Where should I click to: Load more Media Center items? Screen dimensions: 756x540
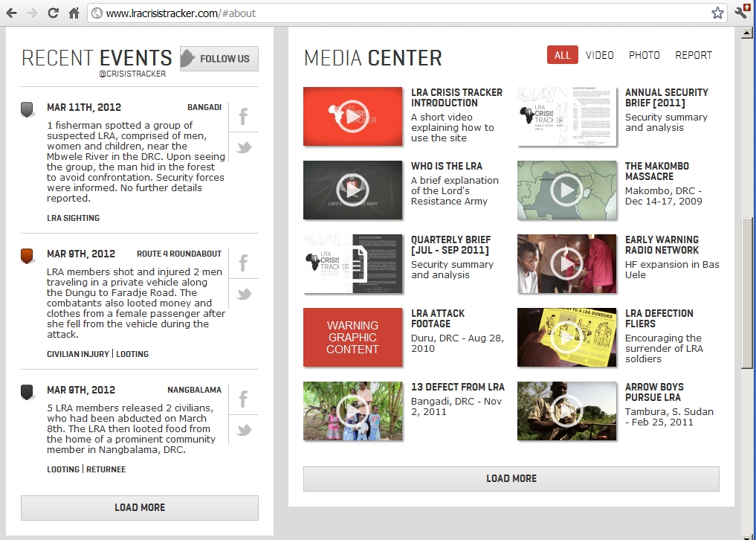point(511,479)
